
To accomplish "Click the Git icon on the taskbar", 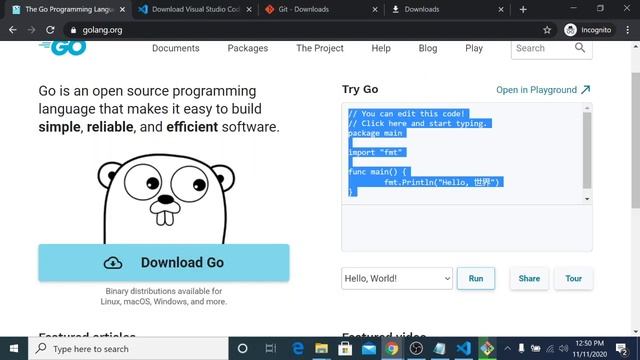I will click(x=487, y=349).
